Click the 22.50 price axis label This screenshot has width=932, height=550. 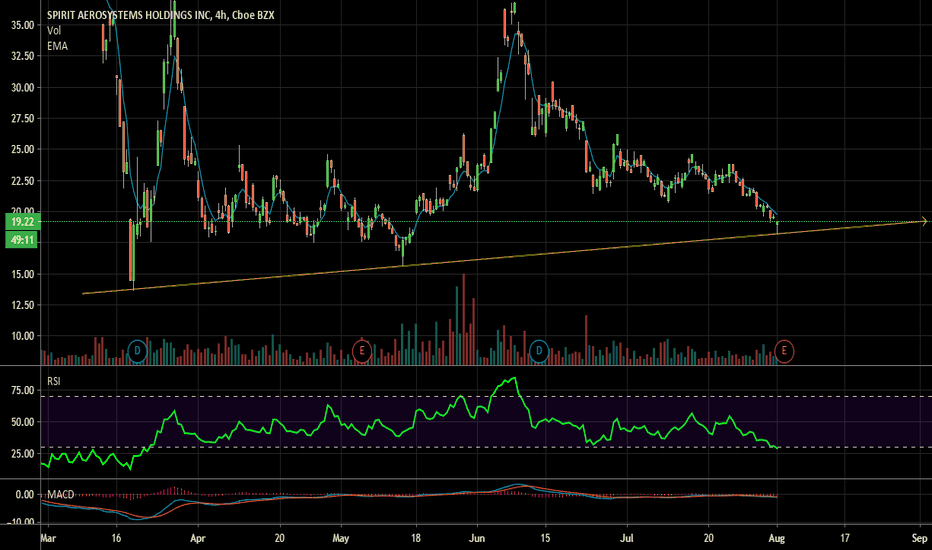23,181
